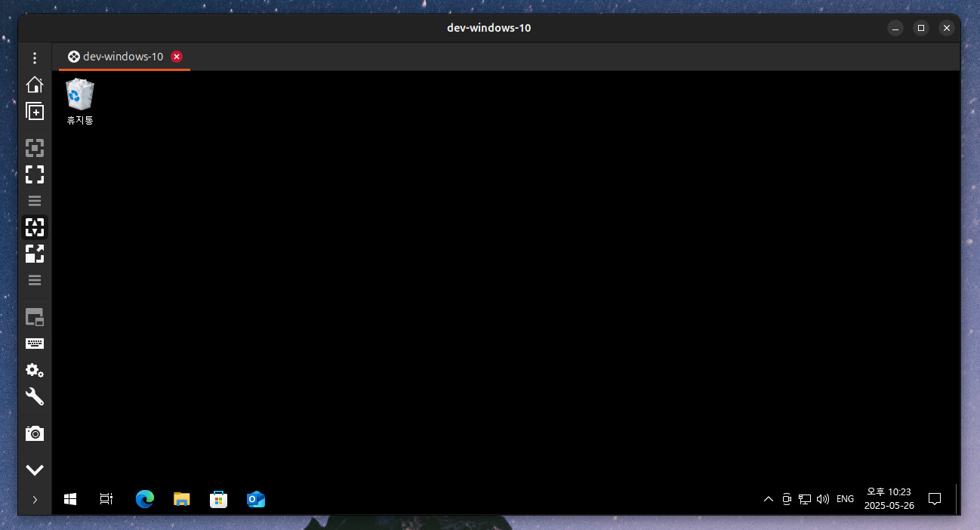
Task: Close the dev-windows-10 tab with red X
Action: point(177,57)
